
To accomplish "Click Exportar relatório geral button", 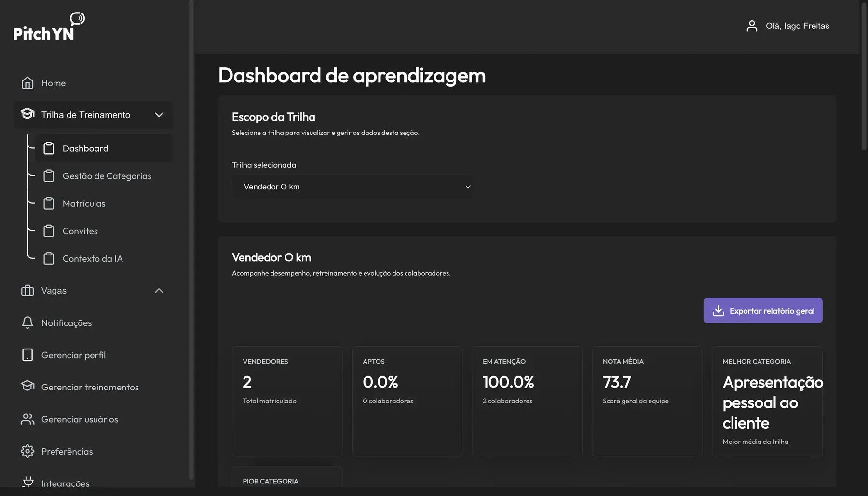I will click(763, 310).
